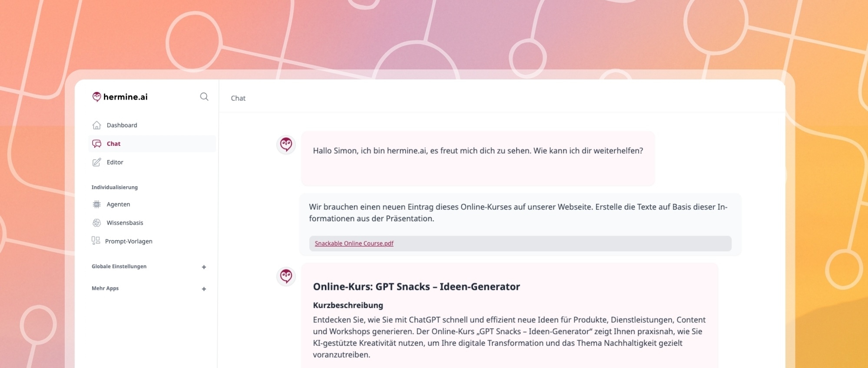
Task: Open the Dashboard menu entry
Action: point(122,125)
